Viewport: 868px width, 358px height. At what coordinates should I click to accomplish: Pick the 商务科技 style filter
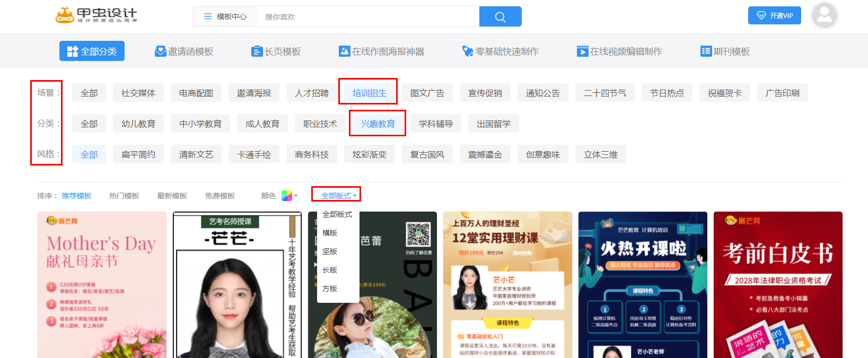pos(312,154)
